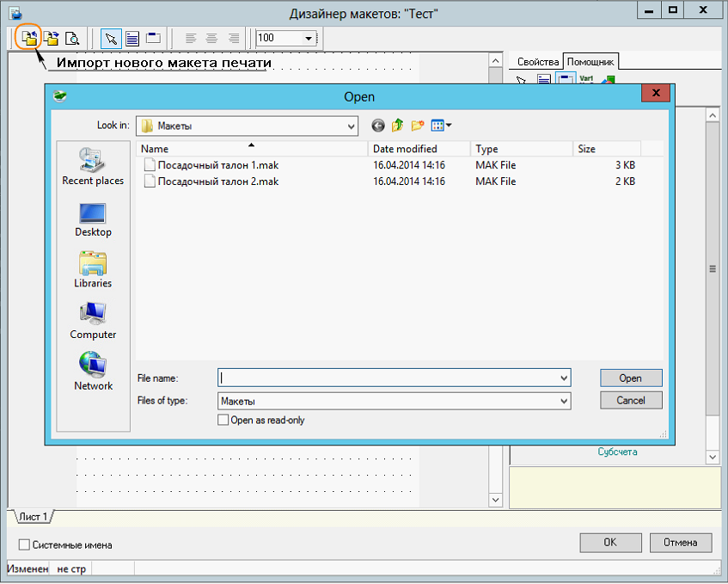Viewport: 728px width, 584px height.
Task: Click the import new print layout icon
Action: coord(30,38)
